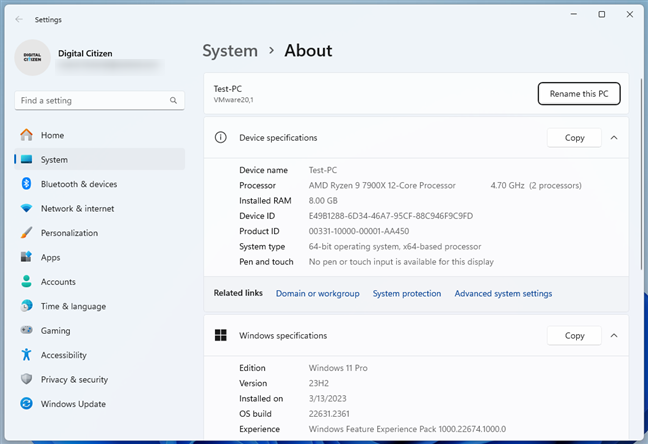Click System in the breadcrumb
The height and width of the screenshot is (444, 648).
[x=230, y=51]
